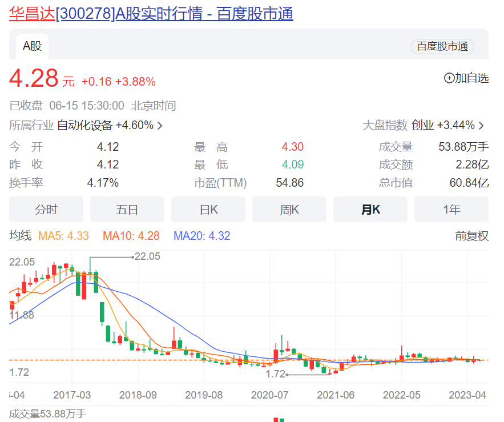
Task: Select the A股 tab
Action: [x=32, y=46]
